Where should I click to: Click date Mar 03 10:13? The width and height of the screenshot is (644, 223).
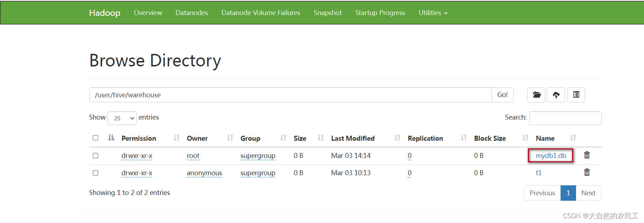point(351,173)
